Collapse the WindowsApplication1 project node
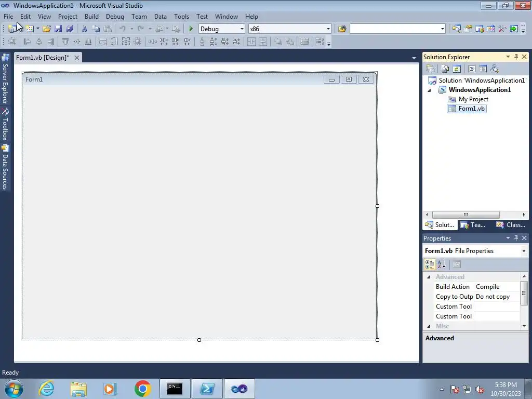 tap(429, 90)
